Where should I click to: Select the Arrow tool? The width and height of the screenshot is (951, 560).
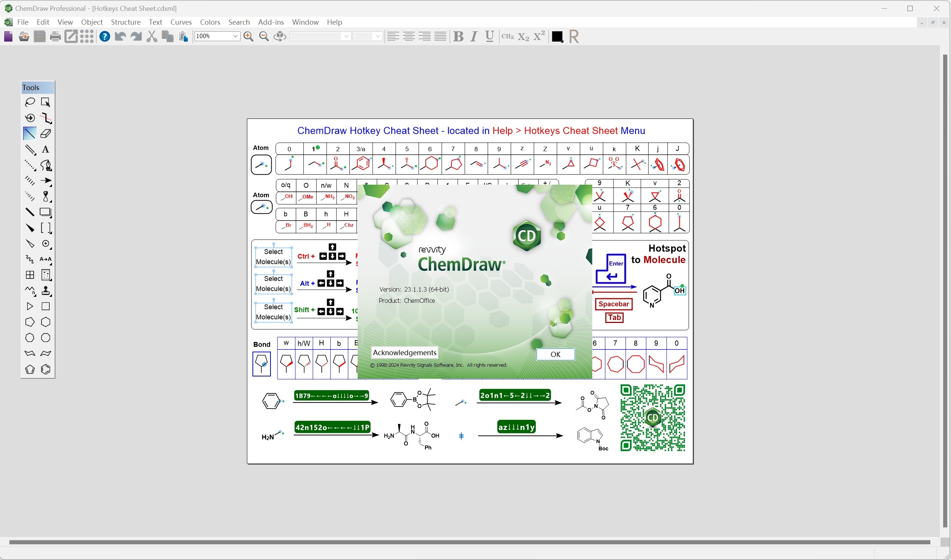click(46, 181)
